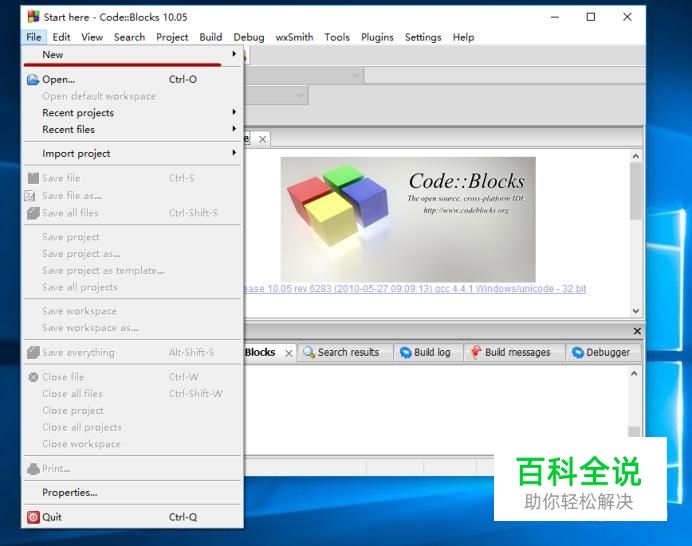Image resolution: width=692 pixels, height=546 pixels.
Task: Open the Project menu
Action: (172, 37)
